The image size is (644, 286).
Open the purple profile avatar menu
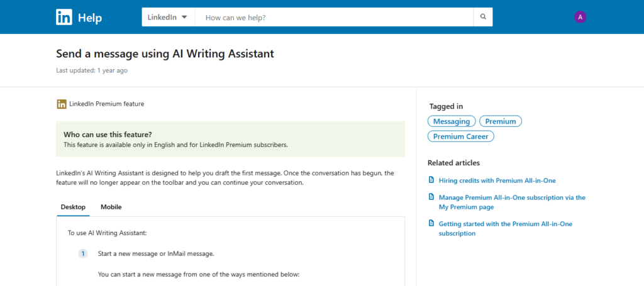(x=580, y=17)
